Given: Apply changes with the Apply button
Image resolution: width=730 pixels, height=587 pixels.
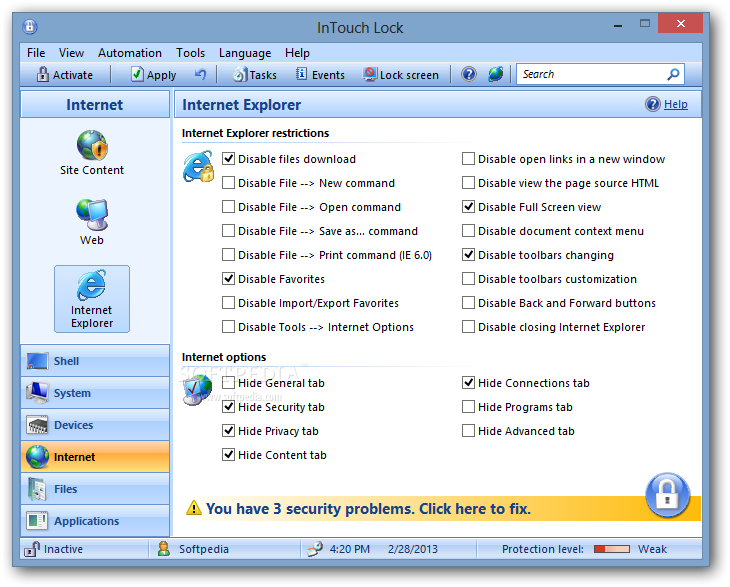Looking at the screenshot, I should click(x=154, y=74).
